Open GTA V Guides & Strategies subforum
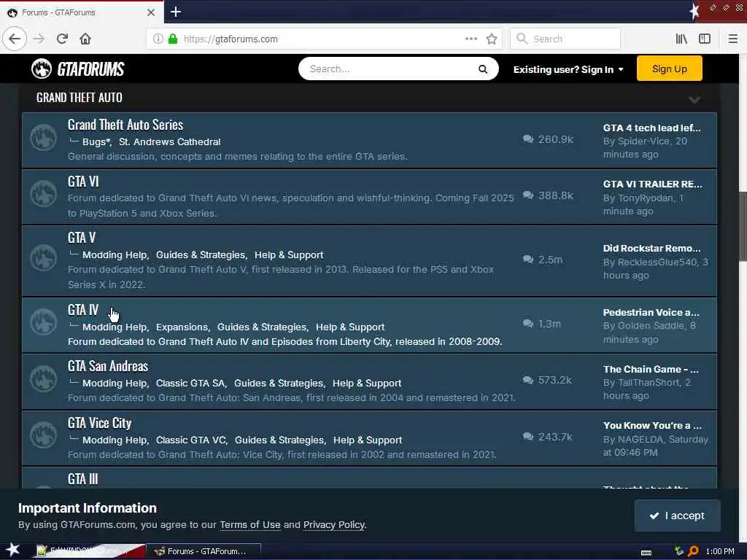Image resolution: width=747 pixels, height=560 pixels. pyautogui.click(x=201, y=254)
